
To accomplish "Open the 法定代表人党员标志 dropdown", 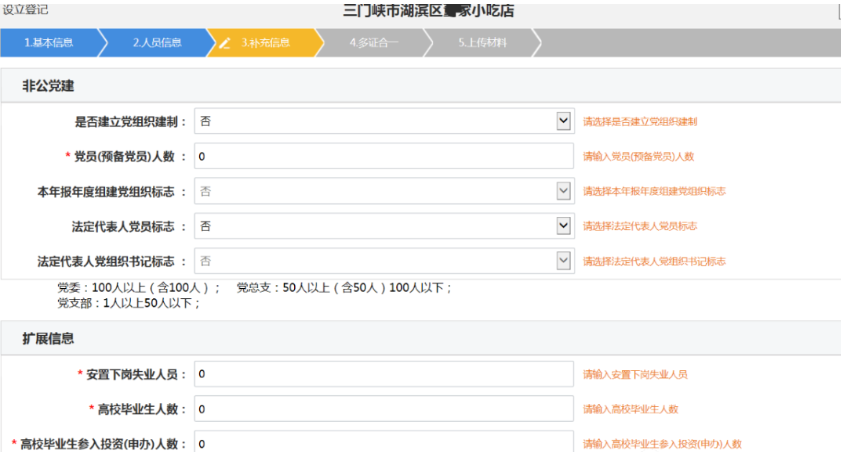I will 384,226.
